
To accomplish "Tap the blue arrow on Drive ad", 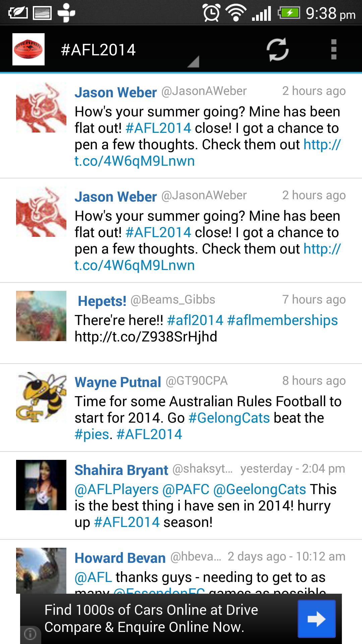I will click(x=316, y=619).
